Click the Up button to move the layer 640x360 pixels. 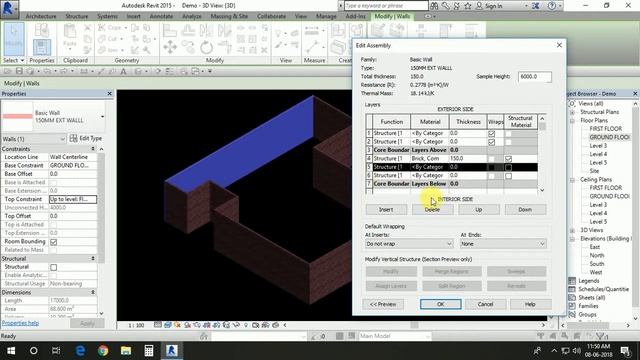coord(479,210)
